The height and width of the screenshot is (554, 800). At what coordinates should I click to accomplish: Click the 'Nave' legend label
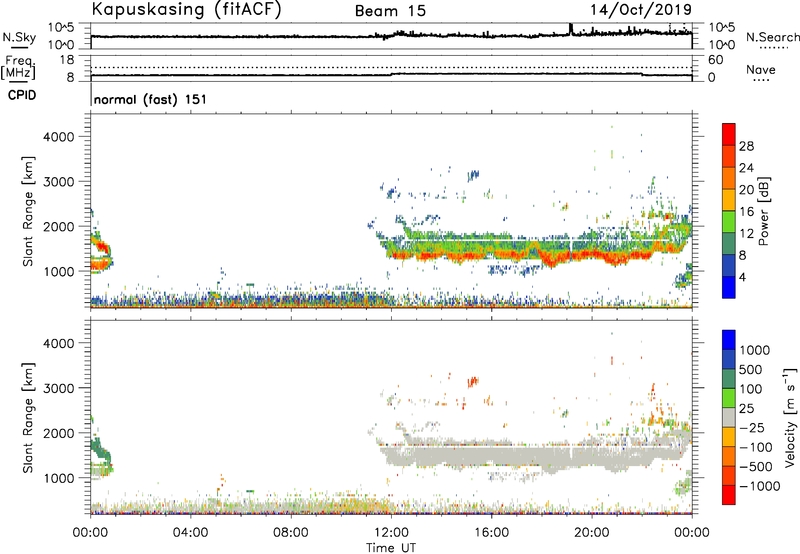[x=761, y=69]
